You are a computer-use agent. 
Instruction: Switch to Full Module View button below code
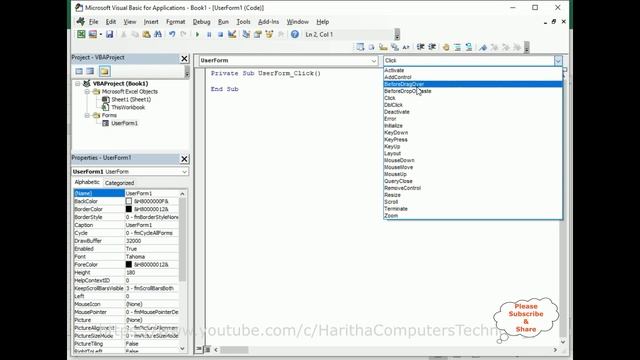pos(207,349)
